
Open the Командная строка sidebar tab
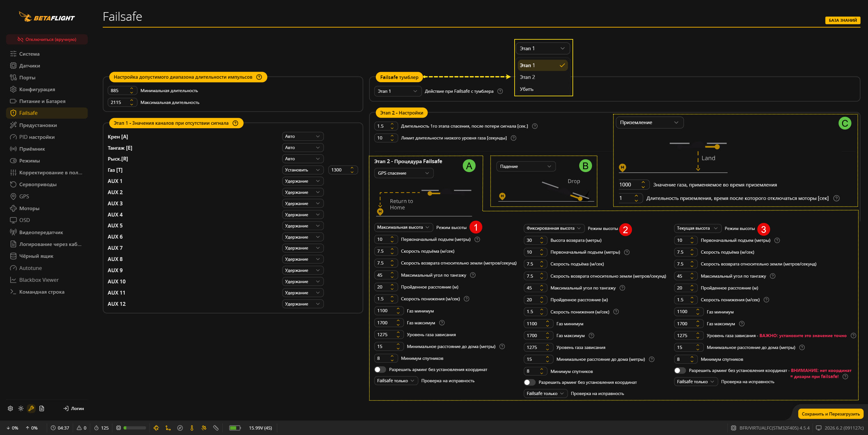tap(47, 292)
